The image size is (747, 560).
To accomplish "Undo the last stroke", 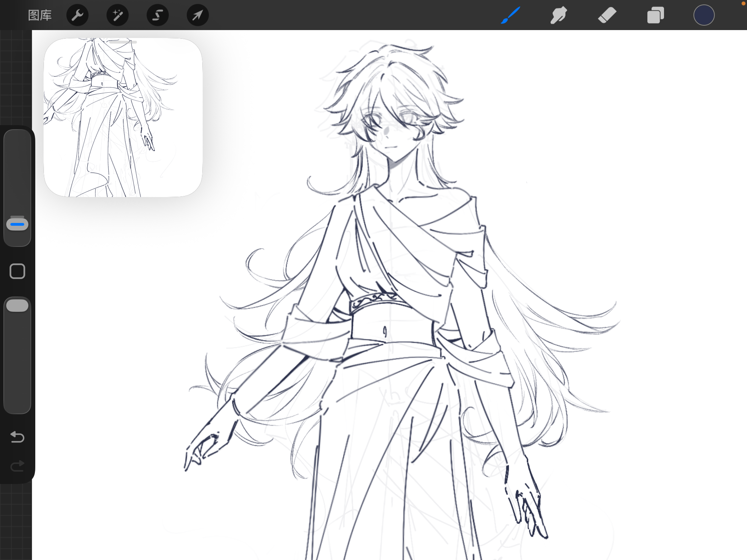I will click(x=17, y=437).
